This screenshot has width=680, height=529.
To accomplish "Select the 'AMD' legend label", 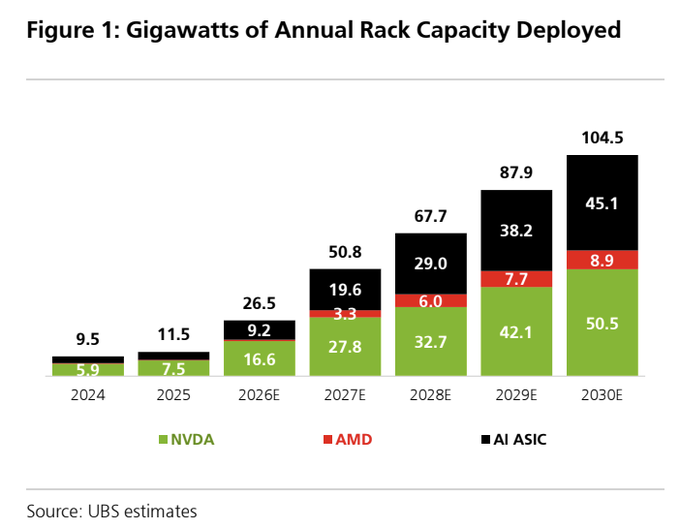I will tap(354, 440).
